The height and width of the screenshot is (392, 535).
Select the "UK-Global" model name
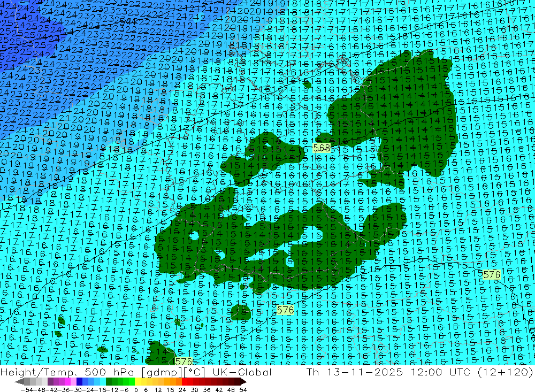point(242,372)
